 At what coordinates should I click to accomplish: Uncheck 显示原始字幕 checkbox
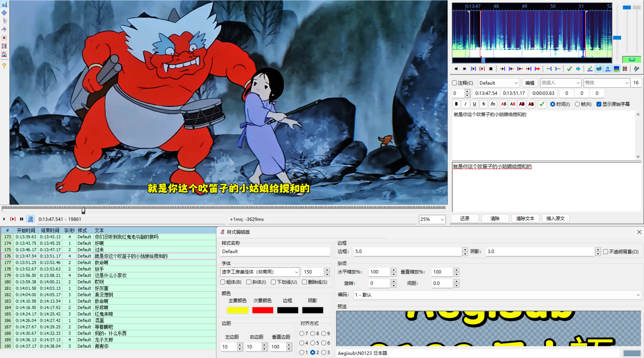[x=599, y=104]
